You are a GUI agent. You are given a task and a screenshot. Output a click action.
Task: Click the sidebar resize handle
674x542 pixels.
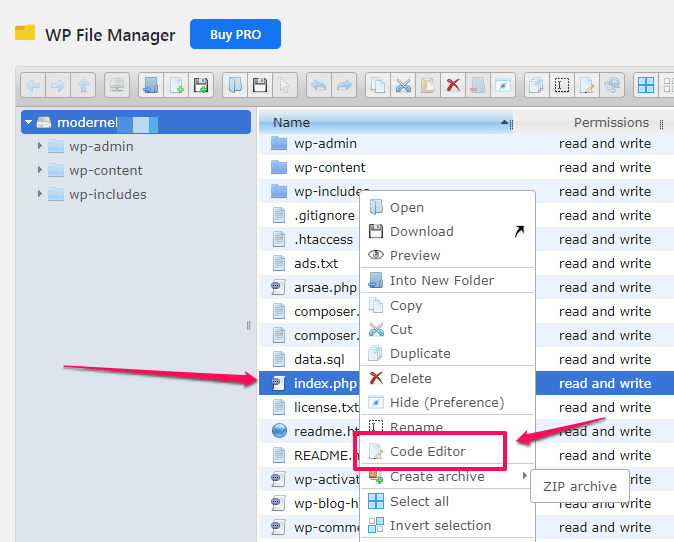[248, 326]
